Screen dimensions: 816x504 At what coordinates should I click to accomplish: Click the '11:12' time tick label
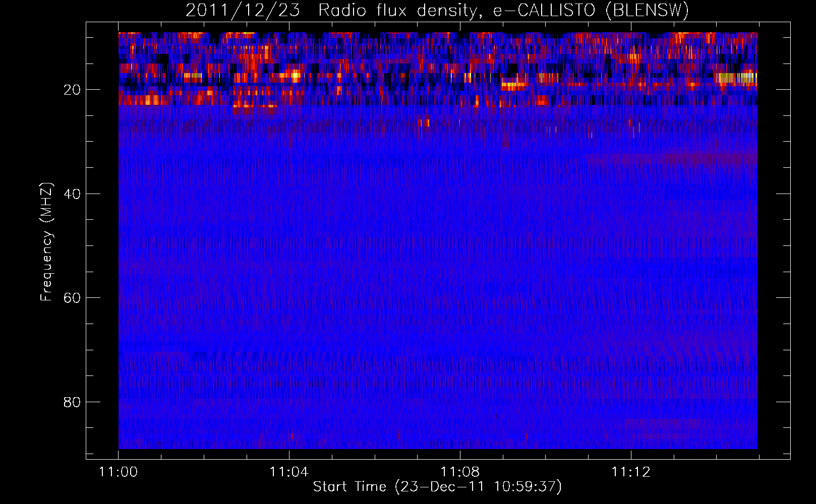(631, 472)
